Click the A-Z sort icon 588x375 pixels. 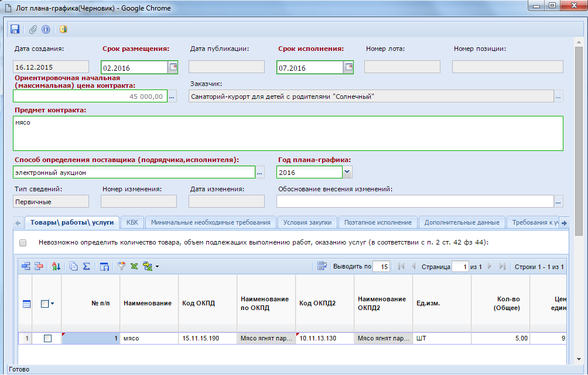(56, 266)
